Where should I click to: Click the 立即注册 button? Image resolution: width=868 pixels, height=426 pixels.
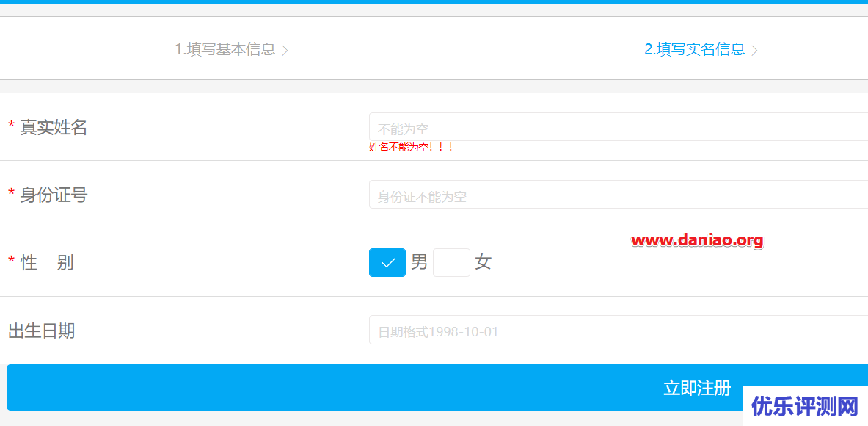click(437, 387)
